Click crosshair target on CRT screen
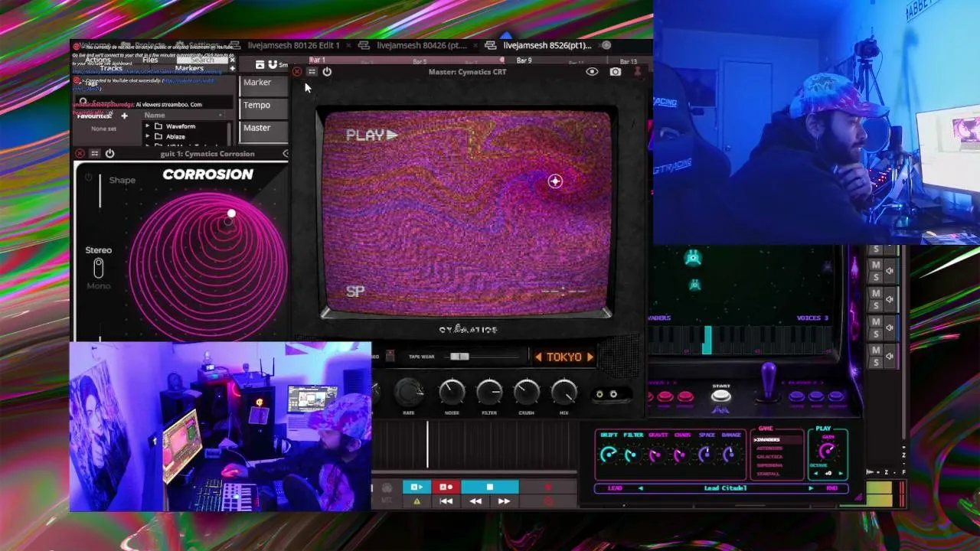980x551 pixels. click(x=555, y=181)
